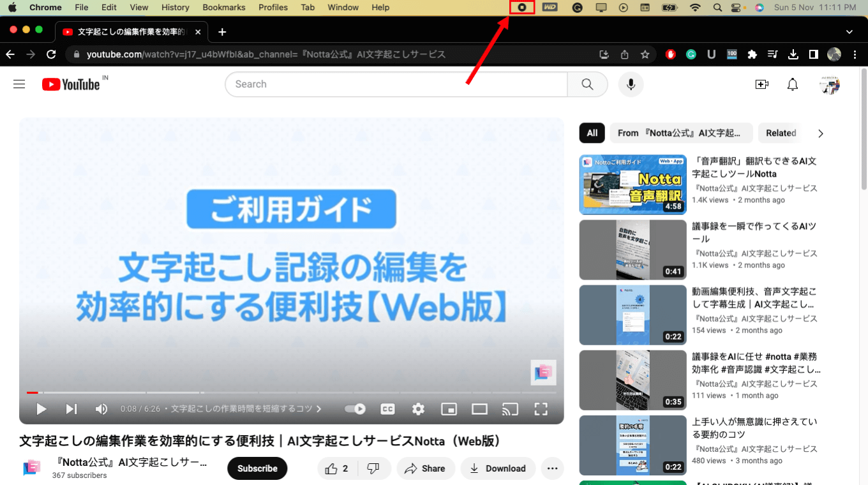Open the Profiles menu
This screenshot has height=485, width=868.
(273, 8)
